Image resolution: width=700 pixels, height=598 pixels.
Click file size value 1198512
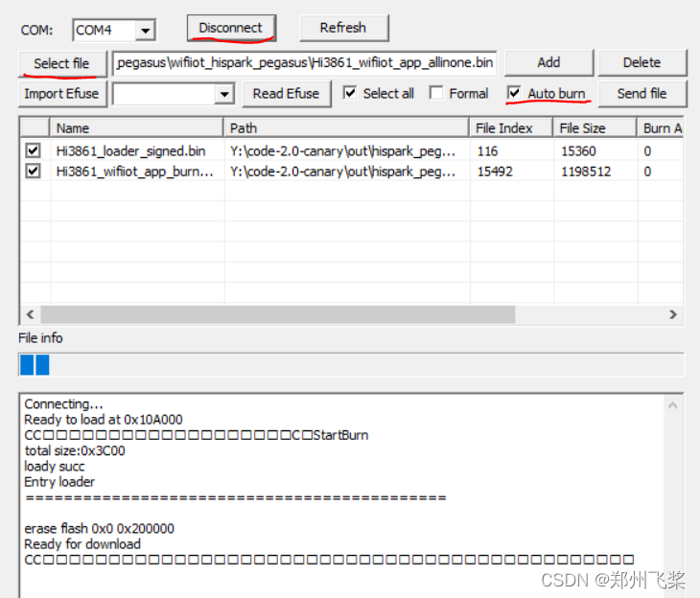(x=586, y=172)
